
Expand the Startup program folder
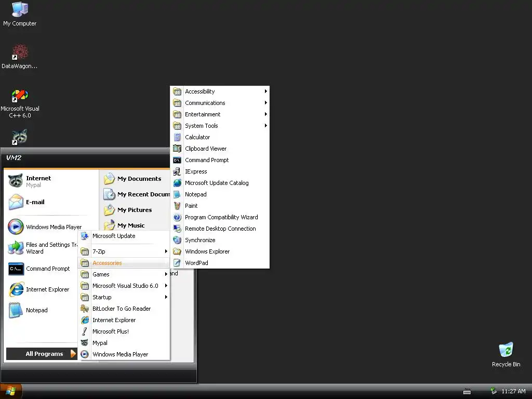pyautogui.click(x=124, y=297)
